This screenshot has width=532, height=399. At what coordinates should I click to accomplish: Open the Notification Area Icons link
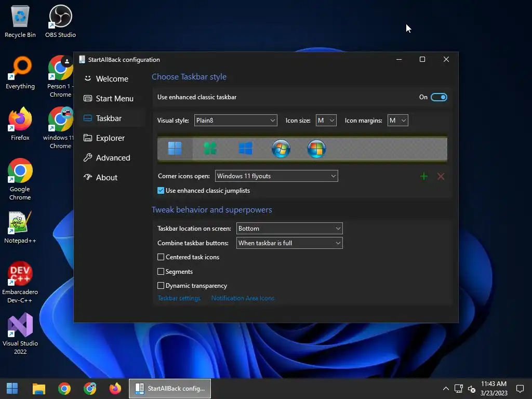[243, 298]
